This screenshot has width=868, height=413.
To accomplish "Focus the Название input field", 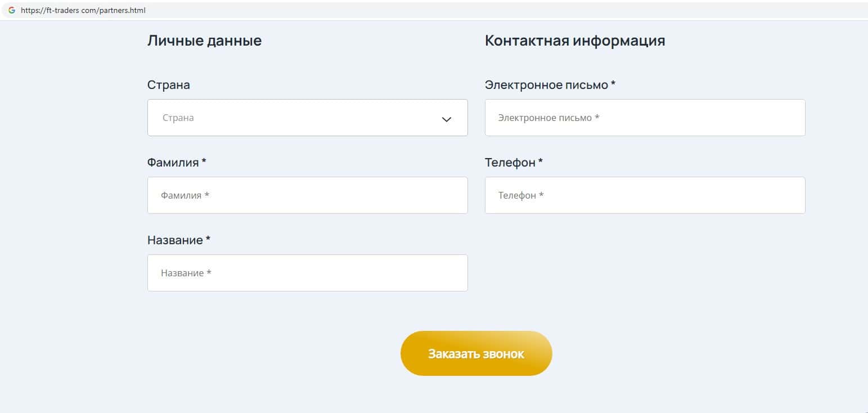I will click(x=307, y=273).
